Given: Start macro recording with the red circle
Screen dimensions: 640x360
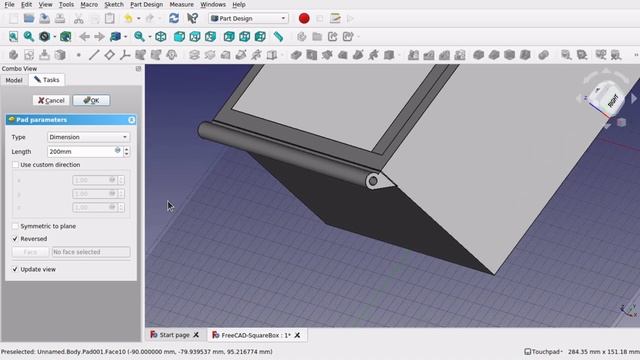Looking at the screenshot, I should coord(304,18).
